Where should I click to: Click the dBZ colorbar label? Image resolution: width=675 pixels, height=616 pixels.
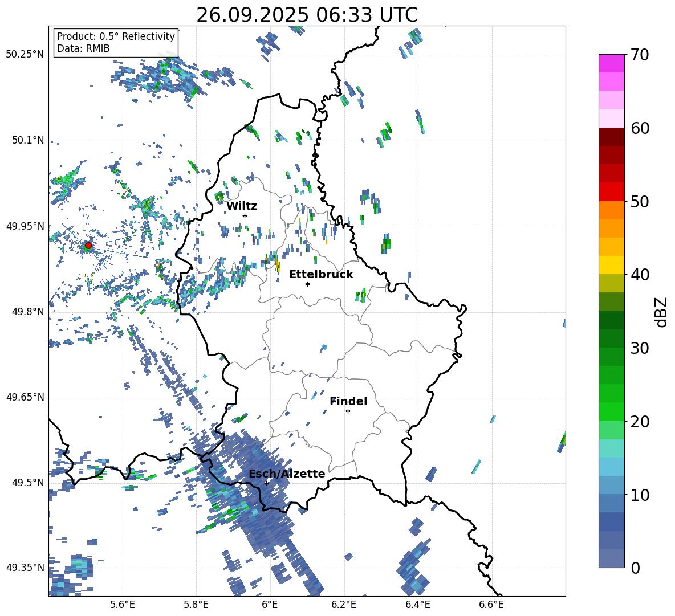[662, 312]
